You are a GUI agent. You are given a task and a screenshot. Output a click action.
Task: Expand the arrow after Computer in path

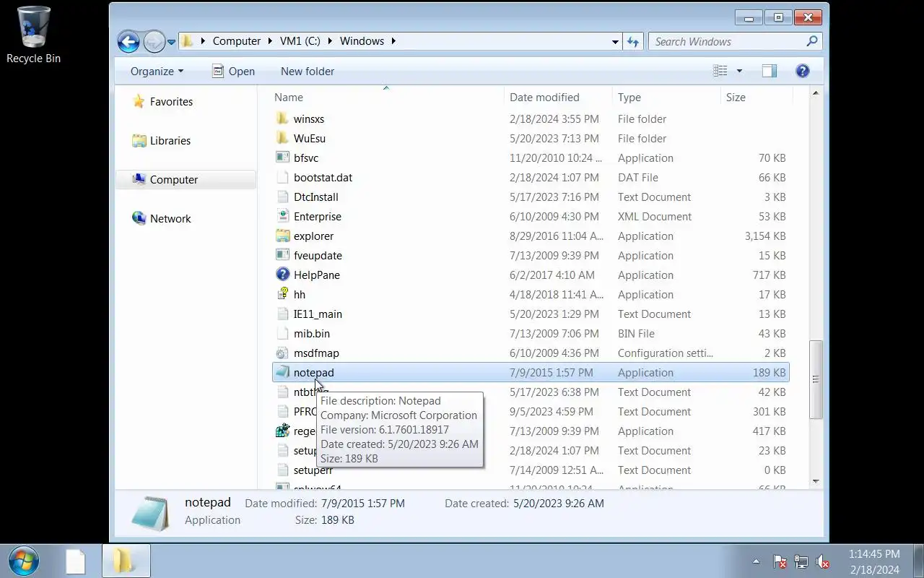[270, 41]
